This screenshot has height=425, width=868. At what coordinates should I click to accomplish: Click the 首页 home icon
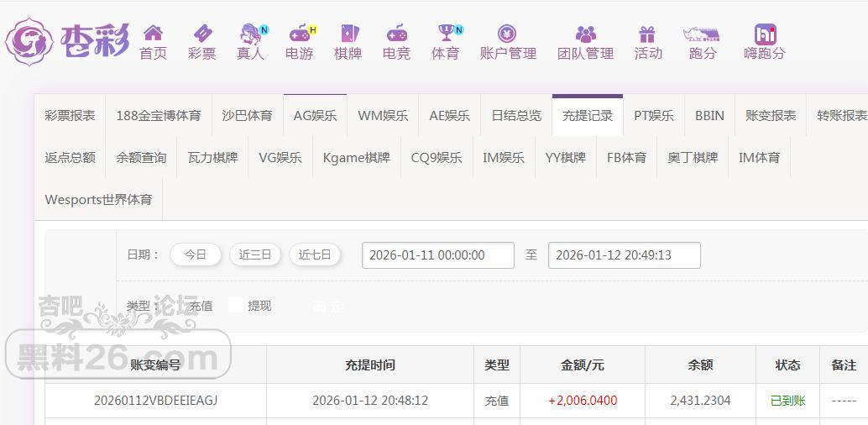click(153, 34)
